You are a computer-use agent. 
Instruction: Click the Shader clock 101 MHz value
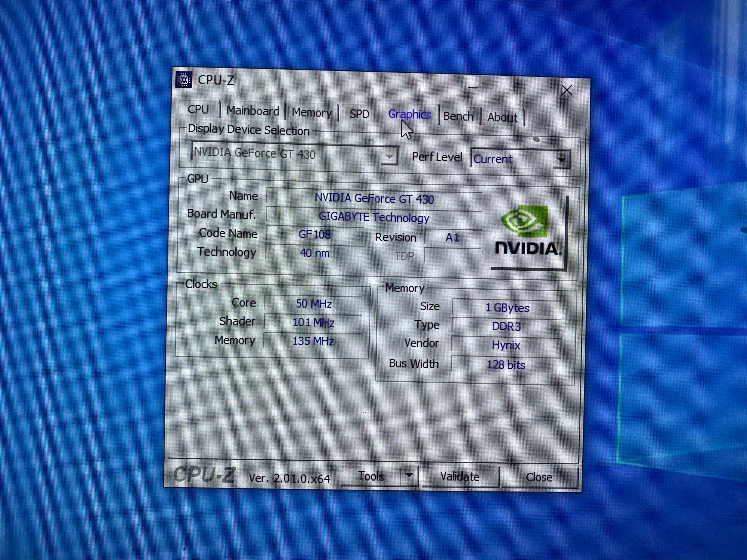pyautogui.click(x=313, y=323)
